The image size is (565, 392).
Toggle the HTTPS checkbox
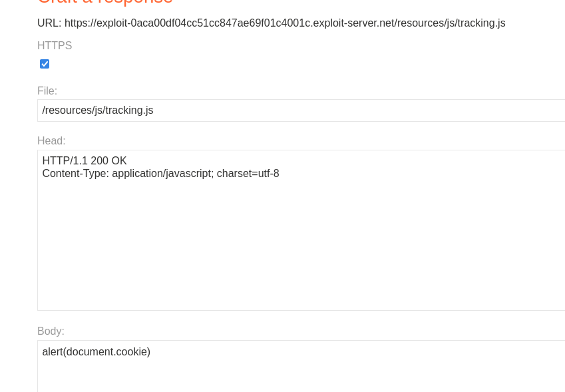click(x=45, y=64)
